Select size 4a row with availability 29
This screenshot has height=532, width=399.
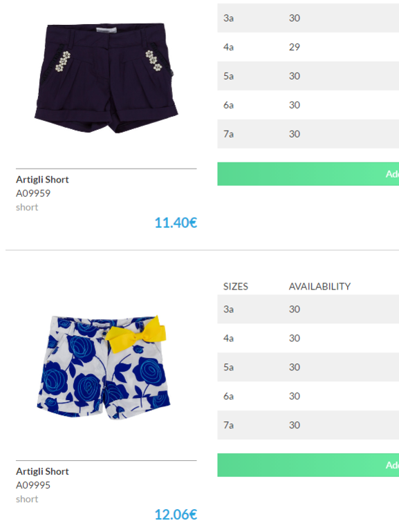308,47
